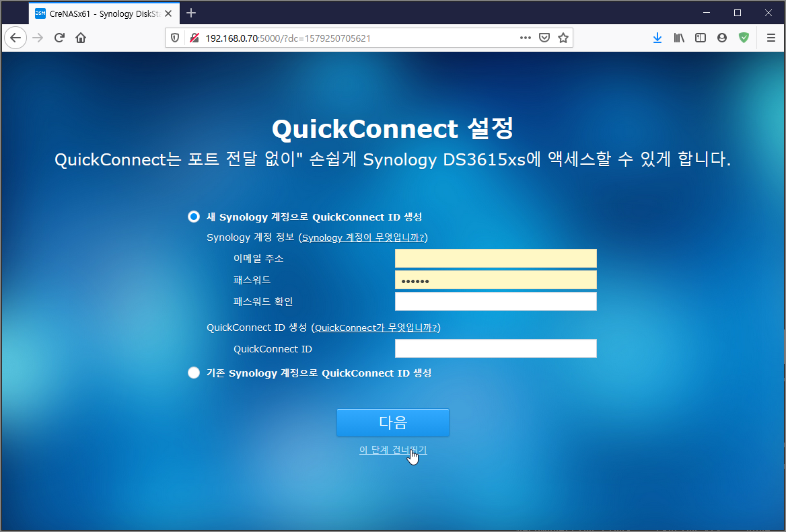The image size is (786, 532).
Task: Toggle the sidebar view icon
Action: click(701, 38)
